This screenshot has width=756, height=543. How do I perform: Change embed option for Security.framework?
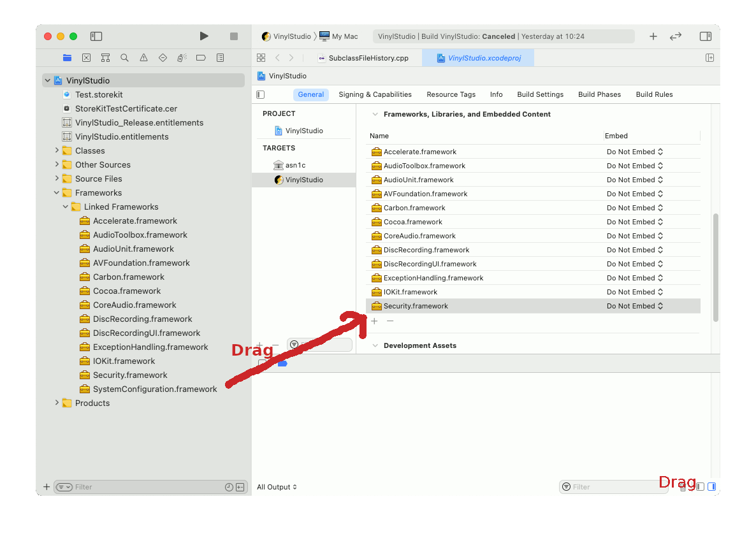[x=634, y=306]
